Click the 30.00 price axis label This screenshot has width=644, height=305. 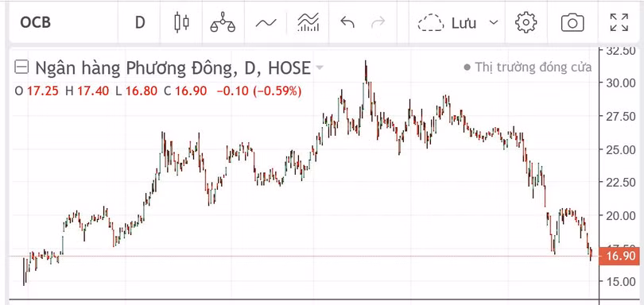pos(622,83)
